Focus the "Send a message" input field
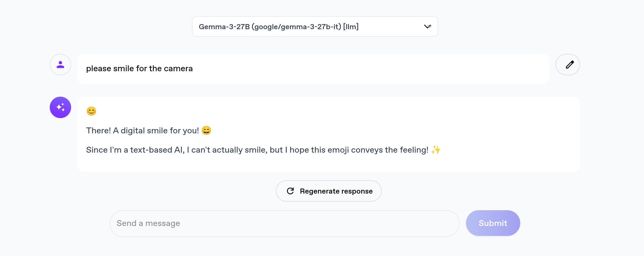This screenshot has width=644, height=256. pos(284,223)
